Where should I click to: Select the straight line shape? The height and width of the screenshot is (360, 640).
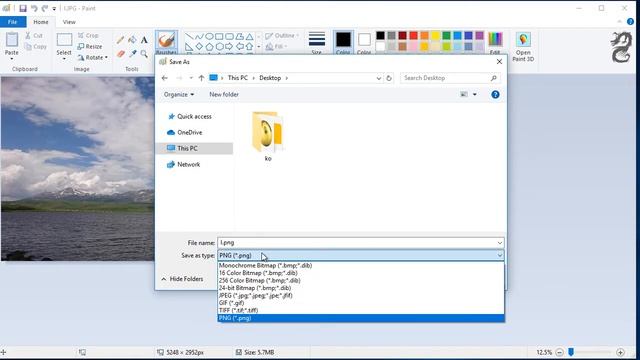click(189, 36)
